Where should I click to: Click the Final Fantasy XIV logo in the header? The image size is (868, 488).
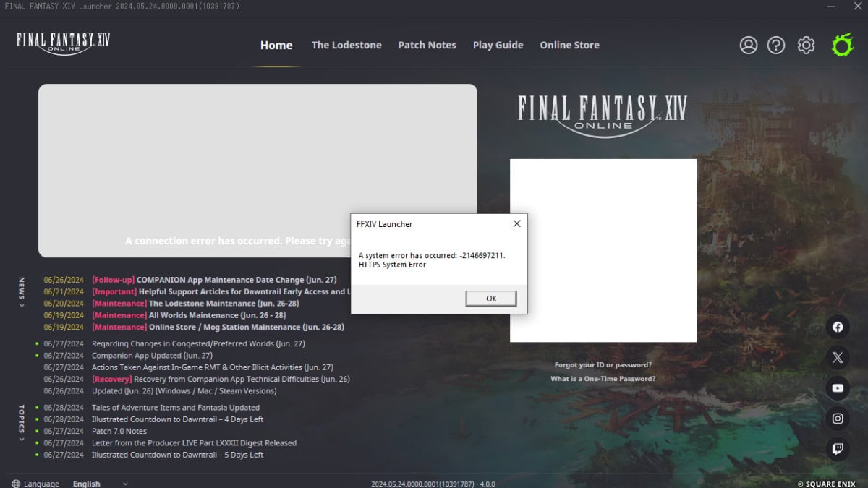[63, 43]
